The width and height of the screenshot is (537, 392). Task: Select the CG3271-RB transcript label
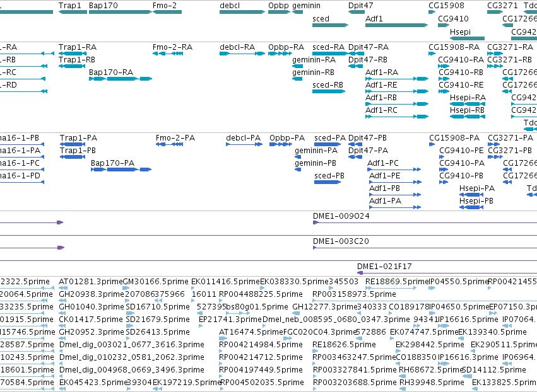510,60
